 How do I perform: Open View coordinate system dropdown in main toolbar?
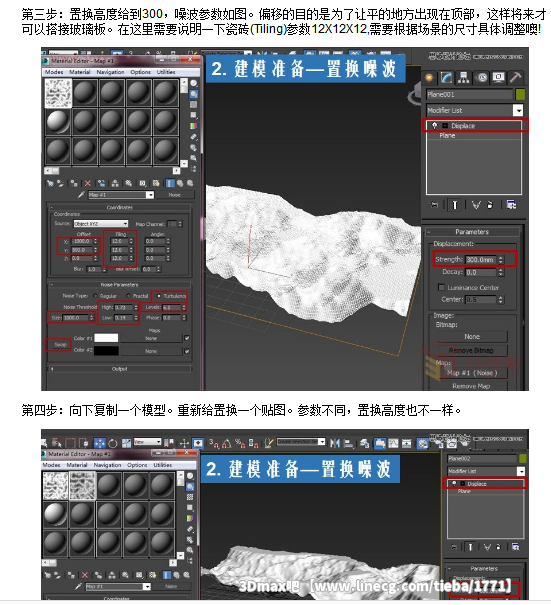pos(147,441)
